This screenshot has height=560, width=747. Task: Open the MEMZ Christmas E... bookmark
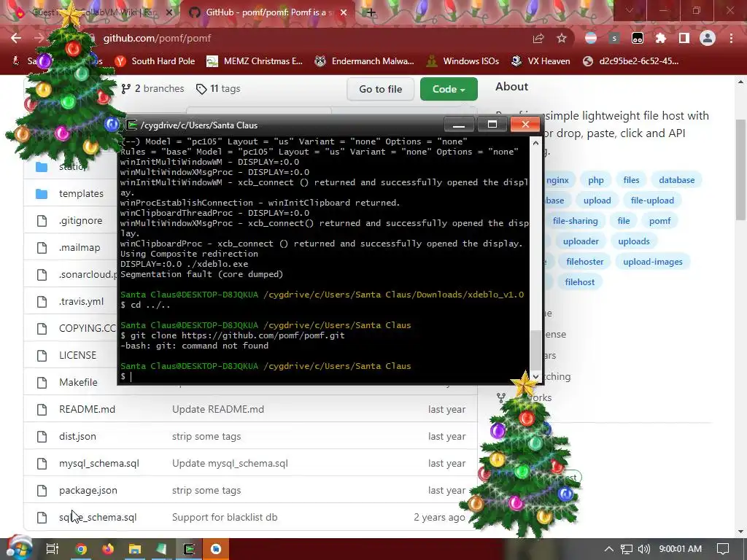point(255,61)
